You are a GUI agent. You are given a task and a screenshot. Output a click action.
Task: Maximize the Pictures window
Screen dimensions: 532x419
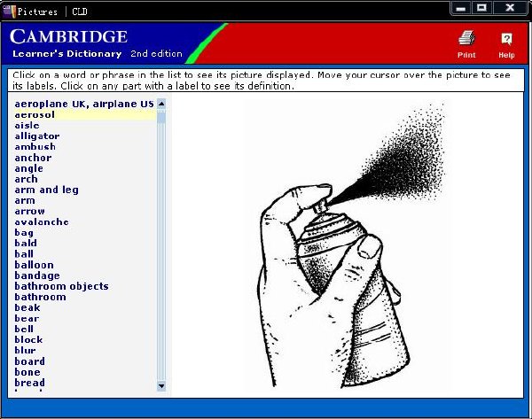tap(481, 8)
